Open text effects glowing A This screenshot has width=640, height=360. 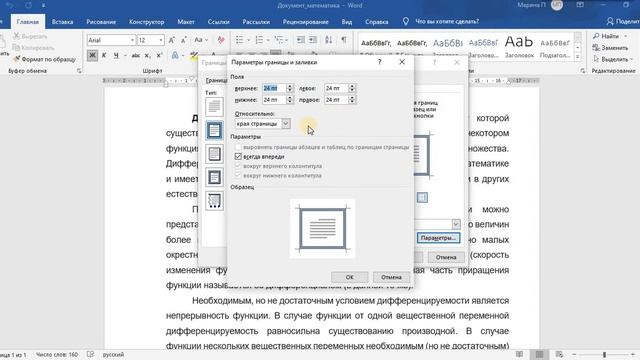[x=175, y=55]
